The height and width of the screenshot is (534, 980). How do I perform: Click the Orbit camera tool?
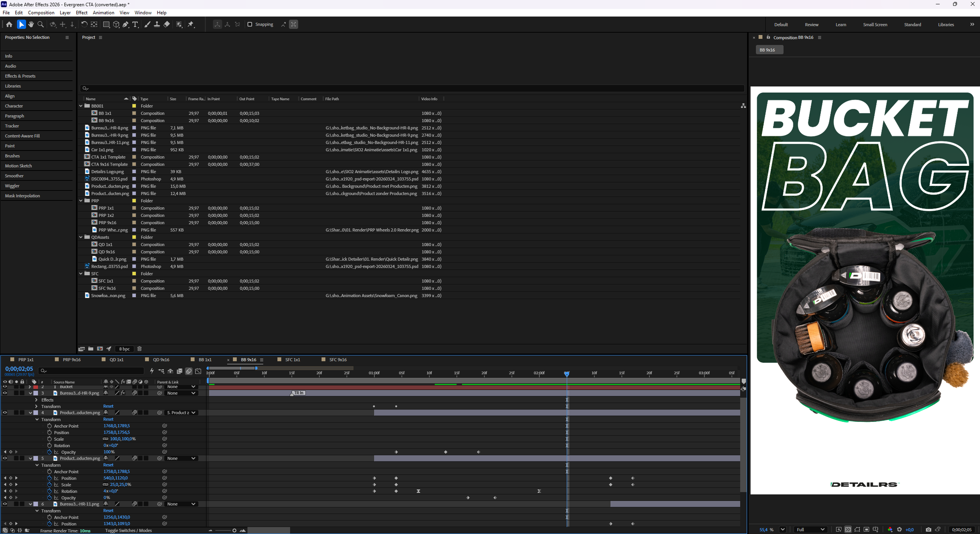(x=53, y=24)
